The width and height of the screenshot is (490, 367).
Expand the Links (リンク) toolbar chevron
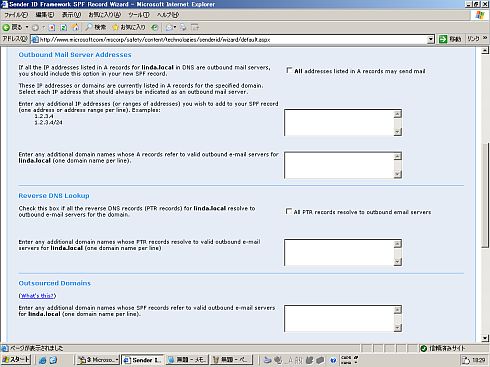point(485,39)
